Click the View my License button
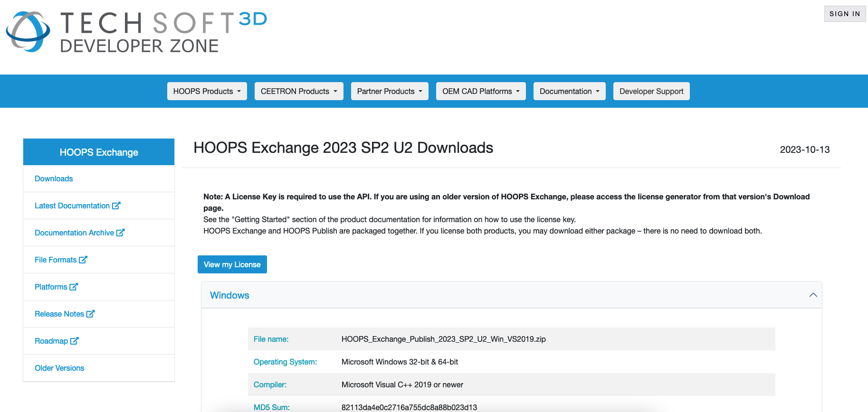Viewport: 868px width, 412px height. coord(232,264)
